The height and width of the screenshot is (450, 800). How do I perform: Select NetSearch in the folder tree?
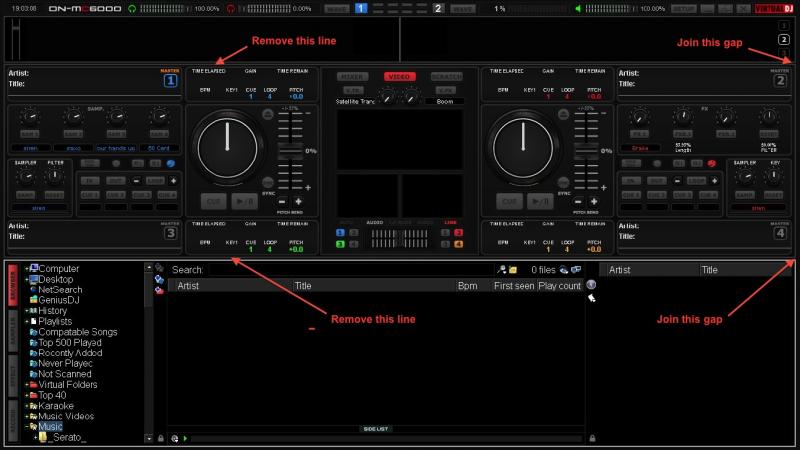pyautogui.click(x=60, y=289)
